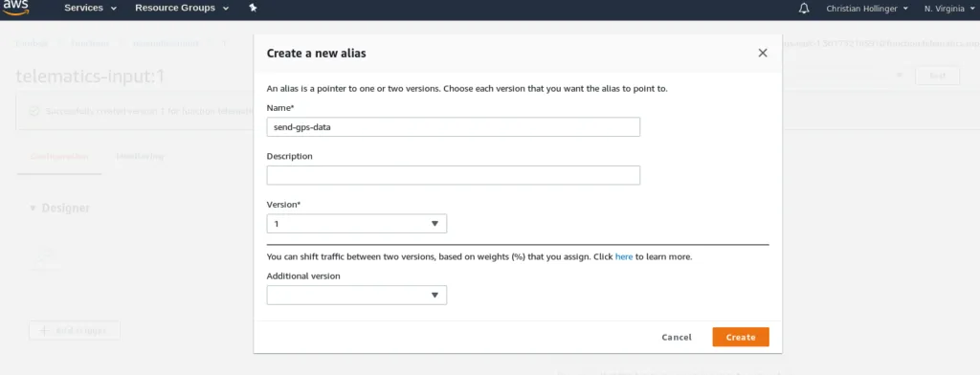Switch to the Configuration tab
The width and height of the screenshot is (980, 375).
pyautogui.click(x=59, y=156)
